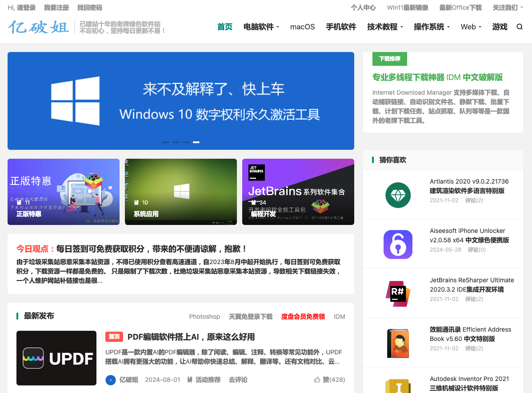Click the 我要注册 register link
The height and width of the screenshot is (393, 532).
56,8
